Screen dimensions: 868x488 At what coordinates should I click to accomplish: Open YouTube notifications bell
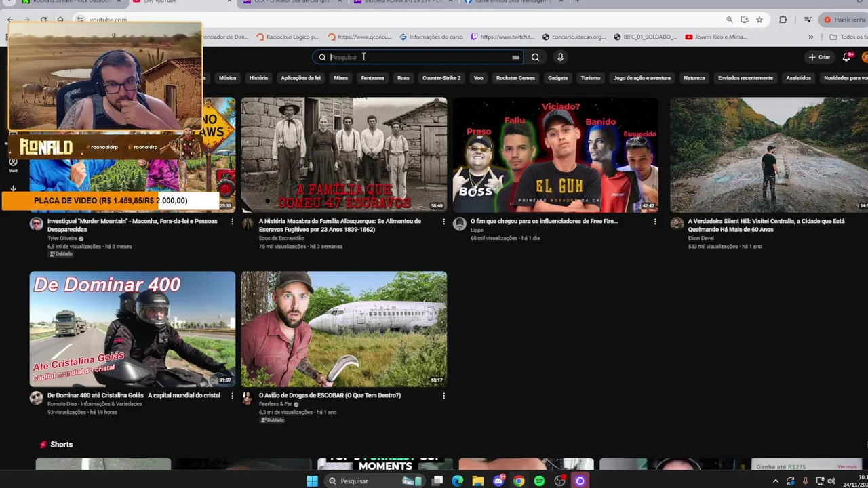(x=846, y=57)
